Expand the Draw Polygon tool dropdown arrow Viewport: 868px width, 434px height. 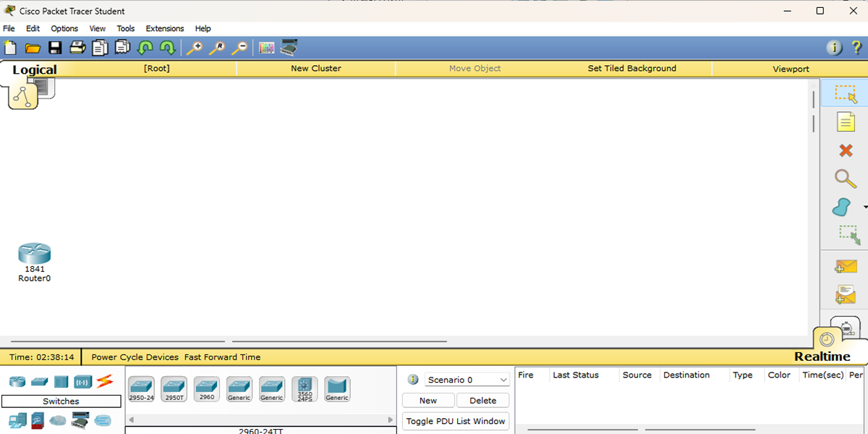tap(865, 208)
